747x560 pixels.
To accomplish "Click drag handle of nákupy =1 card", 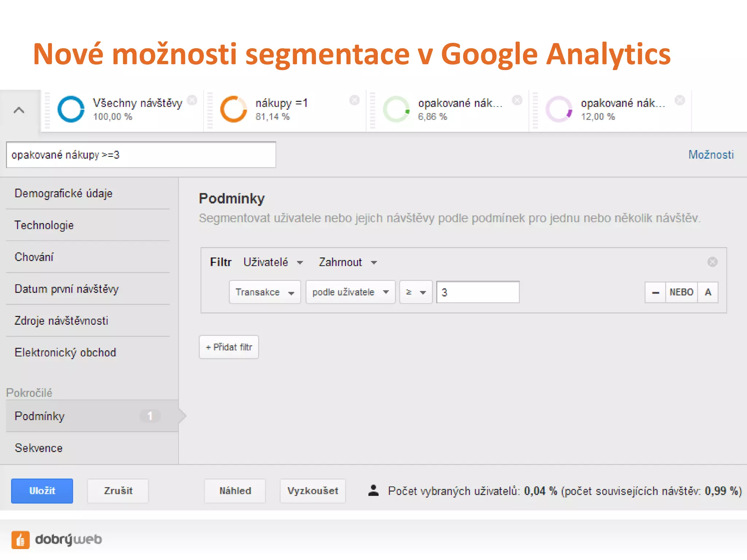I will click(210, 110).
